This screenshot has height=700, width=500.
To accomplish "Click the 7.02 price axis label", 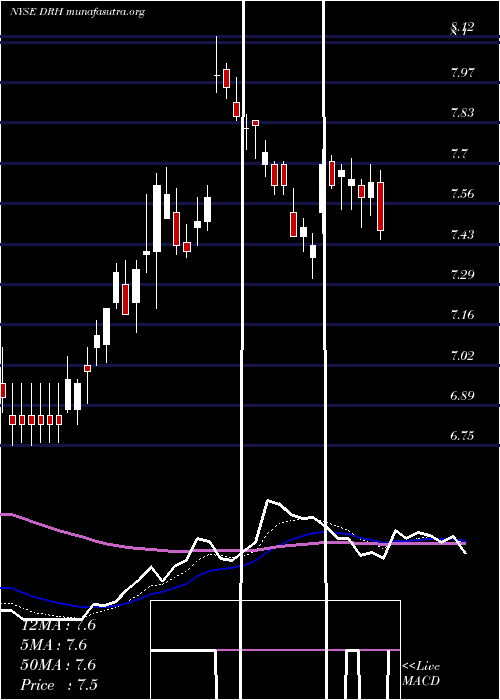I will [462, 355].
